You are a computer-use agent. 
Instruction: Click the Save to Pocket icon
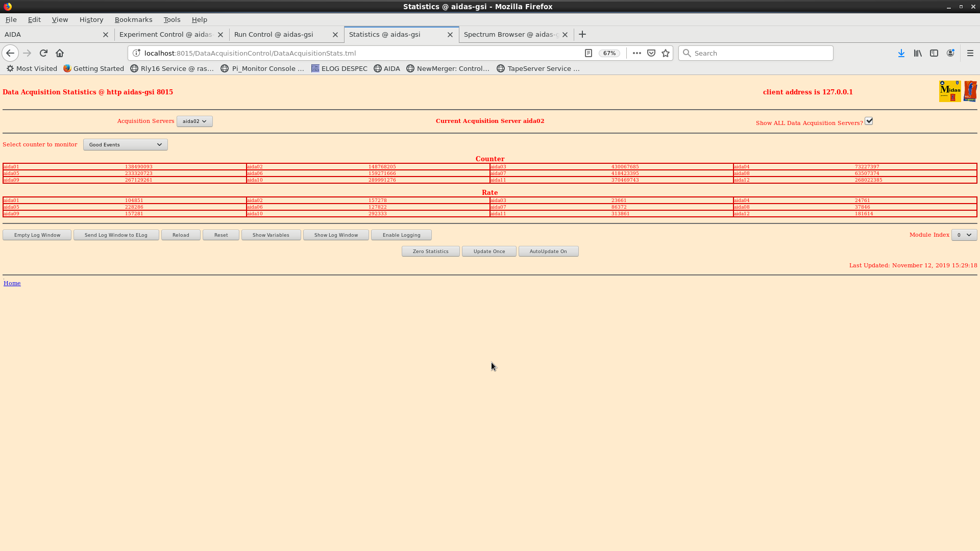[651, 53]
